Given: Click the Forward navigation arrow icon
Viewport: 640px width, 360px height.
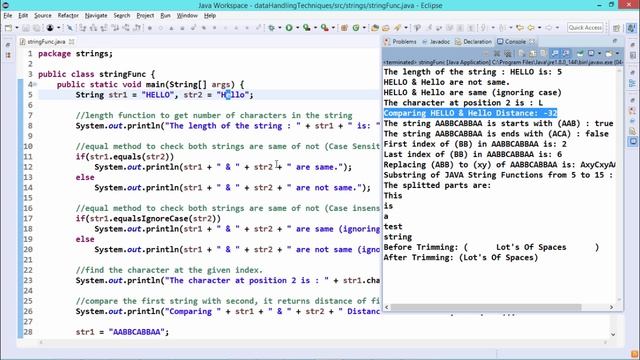Looking at the screenshot, I should click(x=549, y=28).
